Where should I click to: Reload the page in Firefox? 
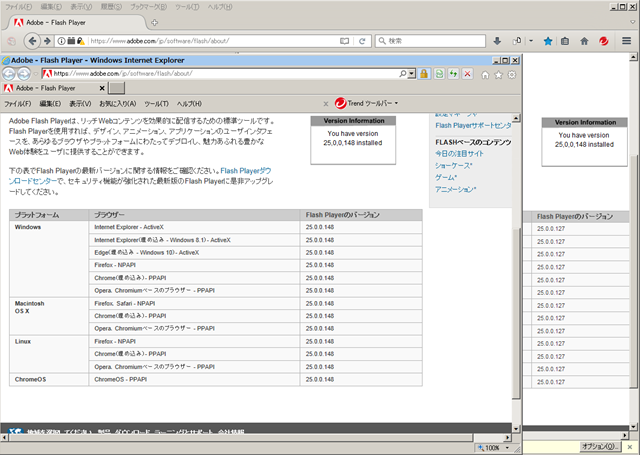click(x=362, y=41)
